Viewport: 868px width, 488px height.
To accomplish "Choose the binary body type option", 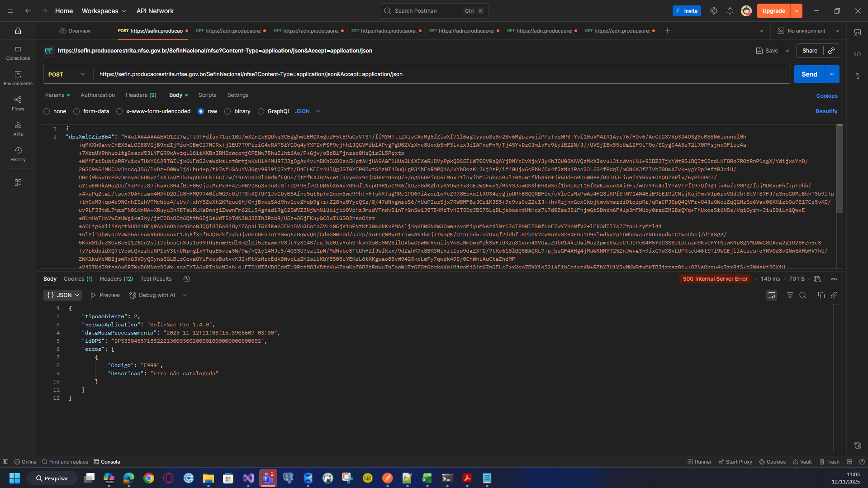I will point(228,111).
